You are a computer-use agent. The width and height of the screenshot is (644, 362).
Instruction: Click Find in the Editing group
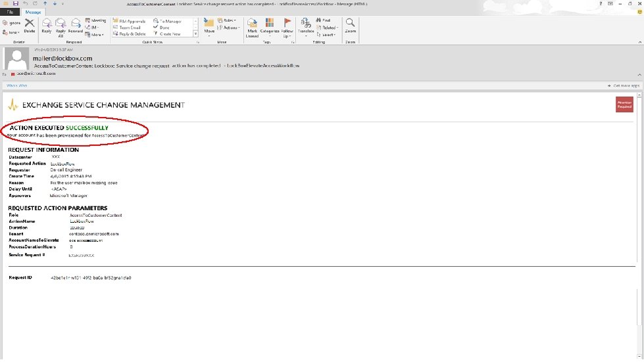[x=323, y=20]
